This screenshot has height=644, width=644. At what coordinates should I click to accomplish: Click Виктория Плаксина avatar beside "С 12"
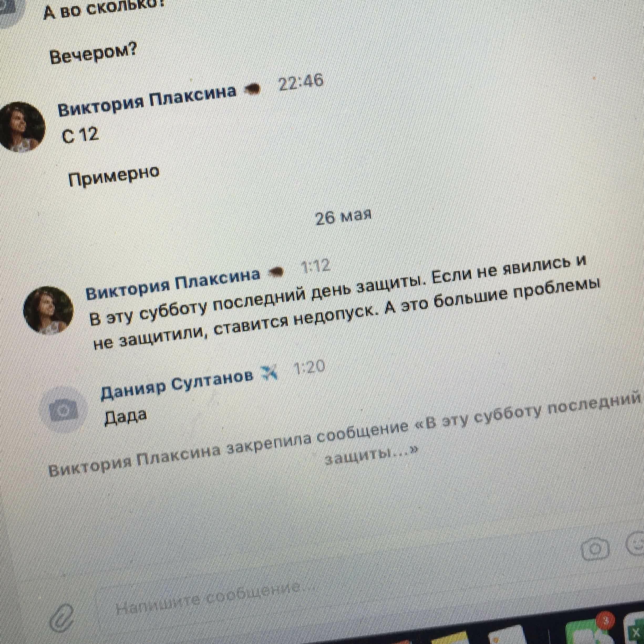[x=22, y=127]
